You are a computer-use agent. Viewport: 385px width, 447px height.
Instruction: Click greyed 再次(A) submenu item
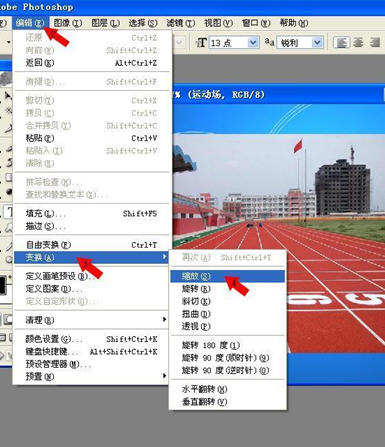227,257
